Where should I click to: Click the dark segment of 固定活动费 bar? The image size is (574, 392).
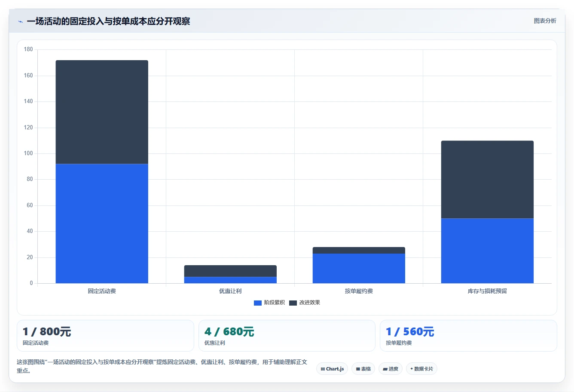point(102,112)
